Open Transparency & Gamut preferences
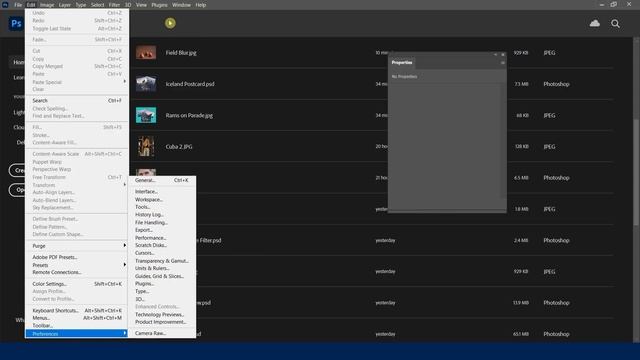This screenshot has height=360, width=640. (162, 261)
